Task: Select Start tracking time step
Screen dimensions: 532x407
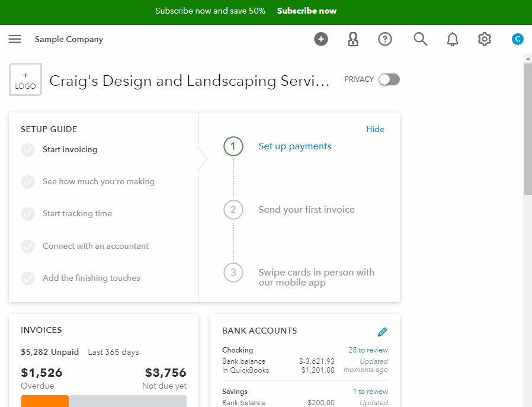Action: pyautogui.click(x=77, y=213)
